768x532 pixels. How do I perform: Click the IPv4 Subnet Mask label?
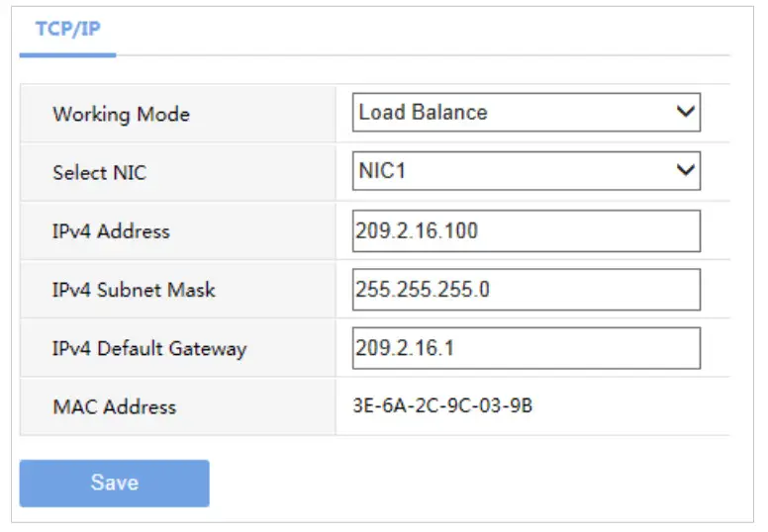coord(134,290)
